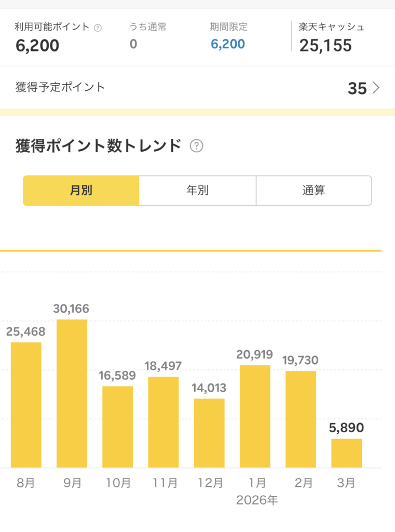Click help icon beside 利用可能ポイント
Viewport: 395px width, 532px height.
(x=98, y=28)
